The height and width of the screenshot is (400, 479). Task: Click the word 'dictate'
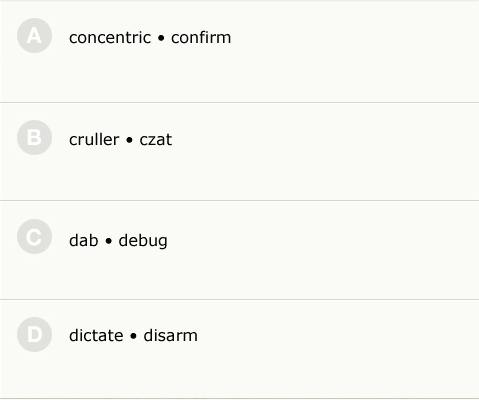click(96, 335)
